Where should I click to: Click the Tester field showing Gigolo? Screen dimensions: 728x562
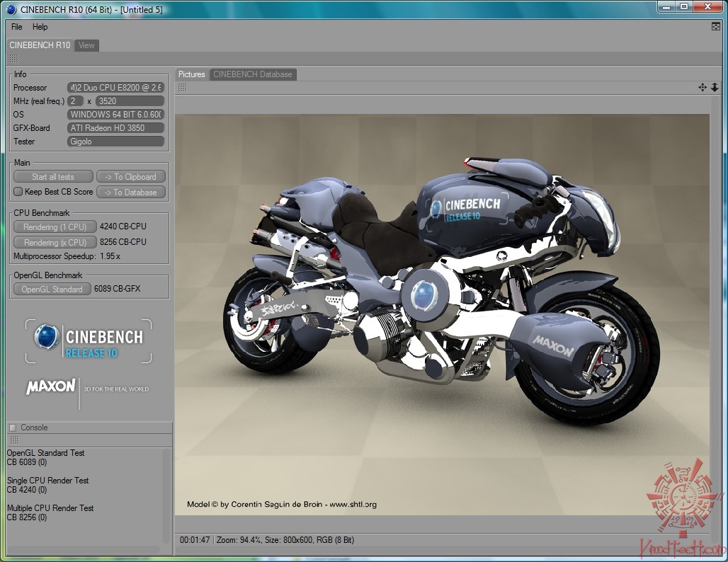115,141
